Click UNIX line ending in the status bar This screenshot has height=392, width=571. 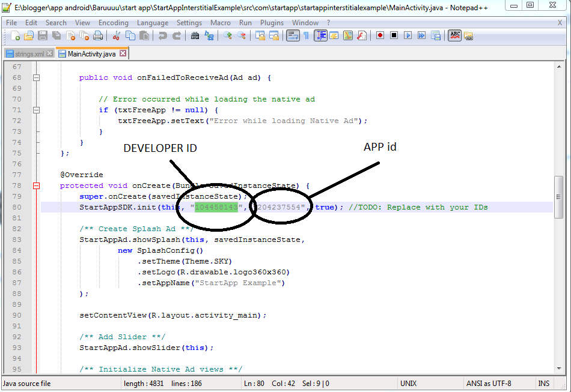point(408,383)
